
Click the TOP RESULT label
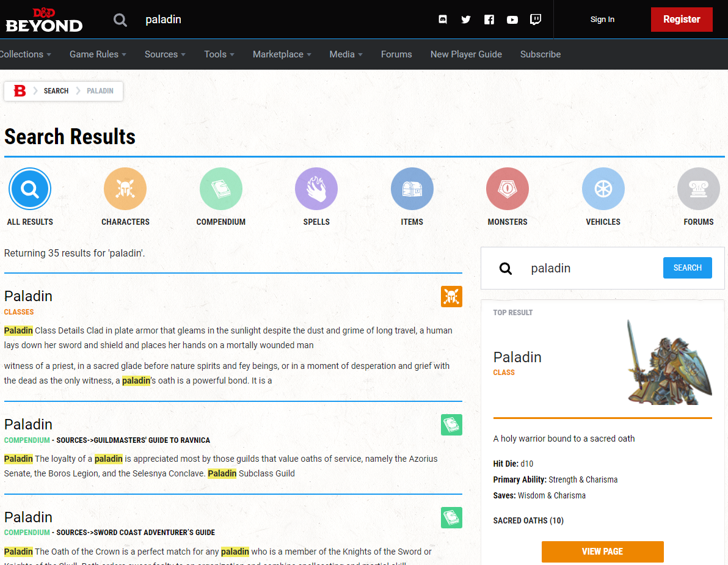(512, 313)
